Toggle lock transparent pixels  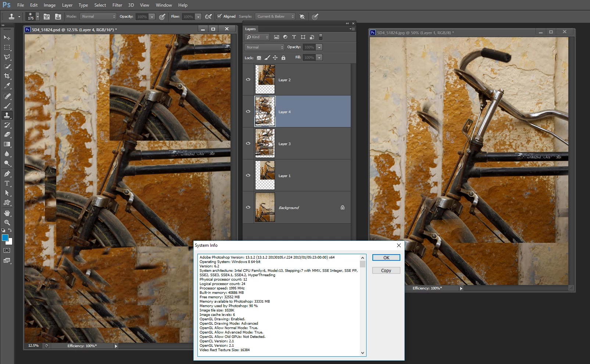(259, 58)
